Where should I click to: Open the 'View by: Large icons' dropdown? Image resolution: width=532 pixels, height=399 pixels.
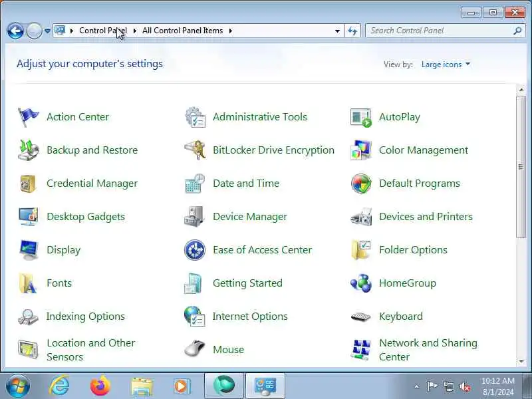446,65
